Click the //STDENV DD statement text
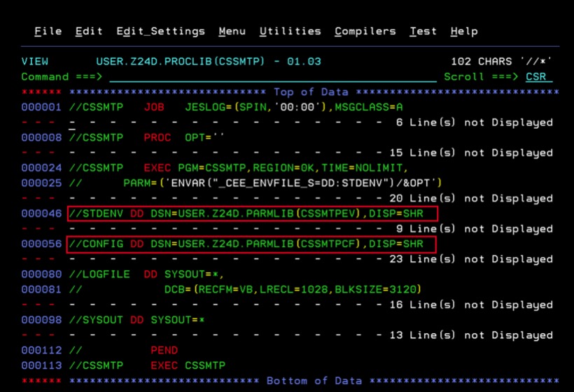 point(246,213)
